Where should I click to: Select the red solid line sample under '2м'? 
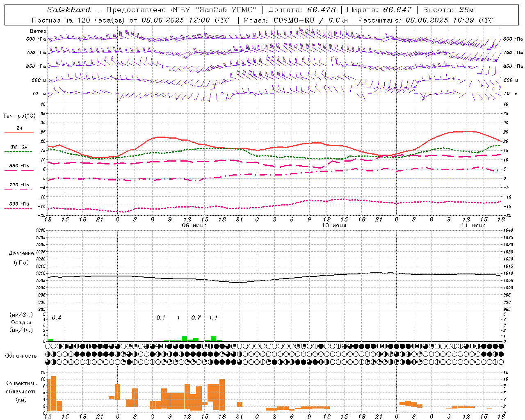(19, 133)
